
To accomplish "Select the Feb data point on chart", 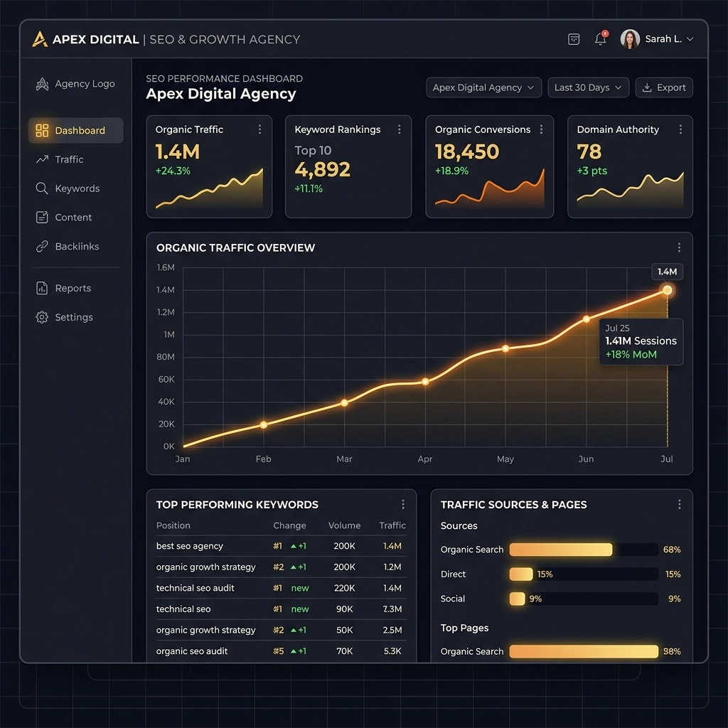I will pos(263,425).
